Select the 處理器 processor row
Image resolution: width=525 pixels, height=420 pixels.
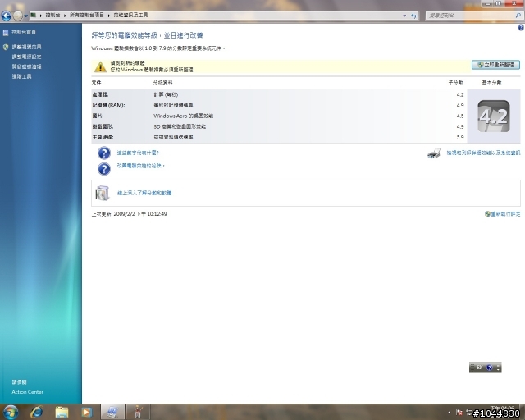(x=279, y=94)
